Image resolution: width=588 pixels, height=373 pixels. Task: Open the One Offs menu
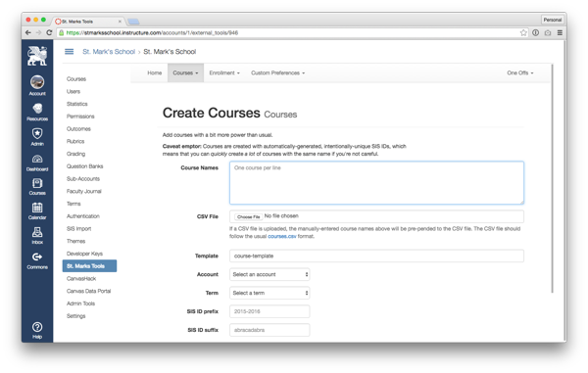(520, 73)
